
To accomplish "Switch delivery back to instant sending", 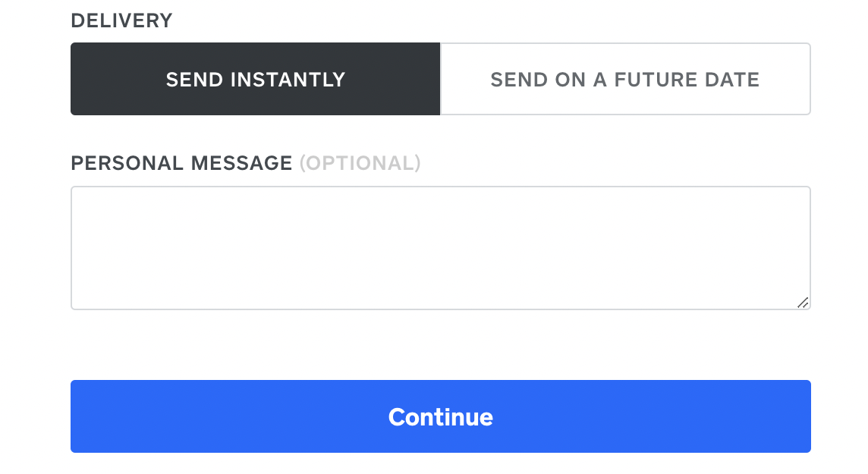I will (255, 79).
